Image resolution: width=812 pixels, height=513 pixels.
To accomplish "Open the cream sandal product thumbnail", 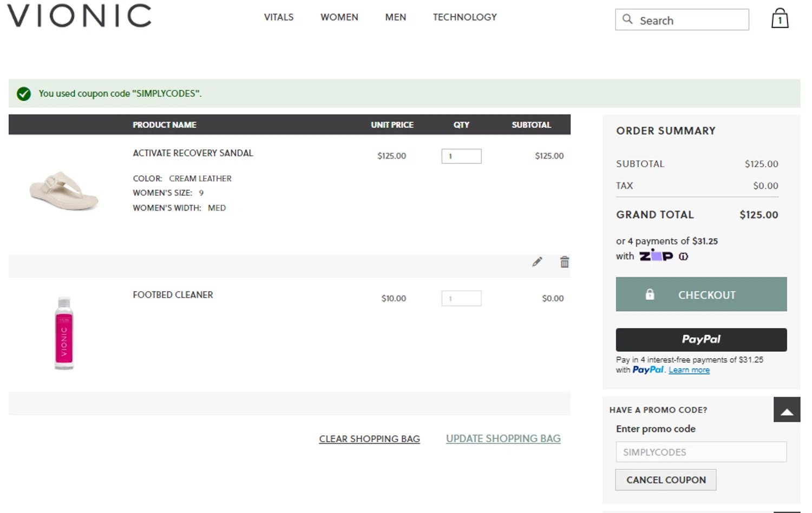I will (x=64, y=190).
